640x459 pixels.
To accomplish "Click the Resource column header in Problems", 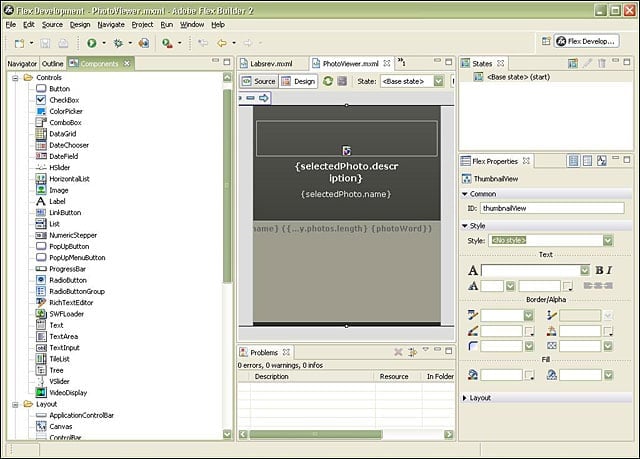I will [x=394, y=376].
